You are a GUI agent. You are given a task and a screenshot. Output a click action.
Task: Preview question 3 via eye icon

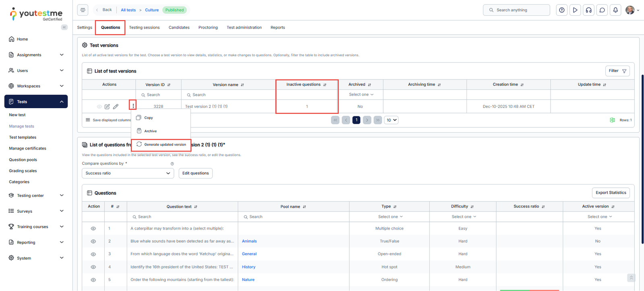tap(93, 254)
